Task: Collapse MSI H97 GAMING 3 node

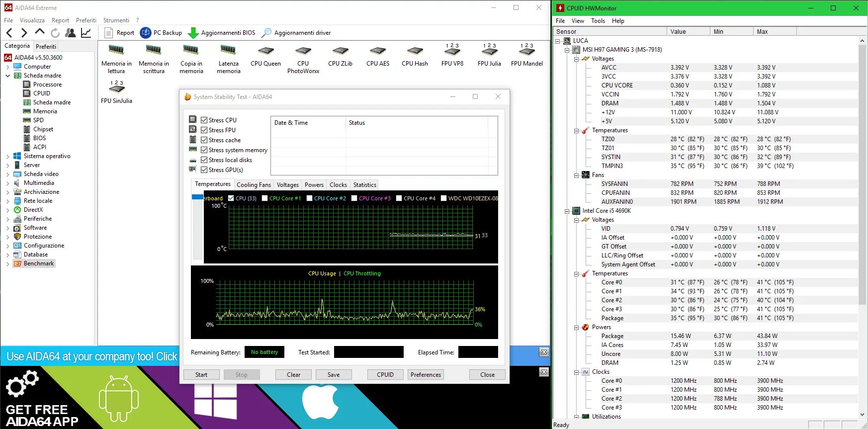Action: click(567, 50)
